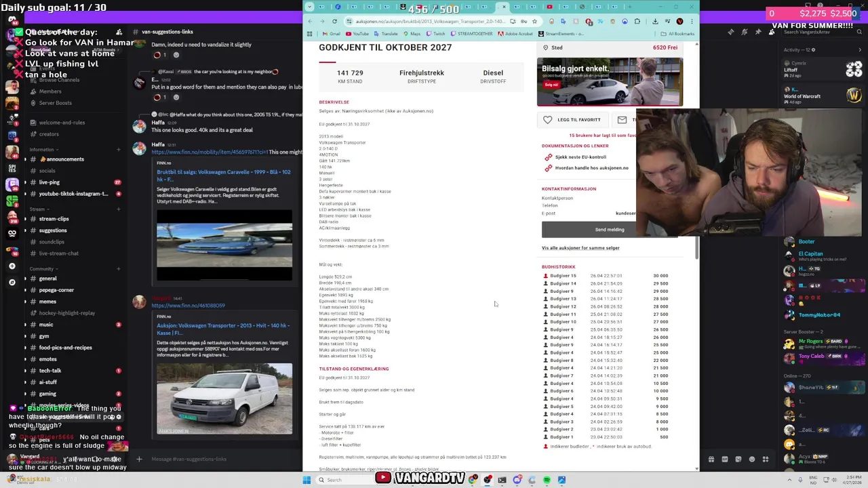Screen dimensions: 868x488
Task: Toggle the reaction on the 'Damn, indeed' message
Action: coord(159,55)
